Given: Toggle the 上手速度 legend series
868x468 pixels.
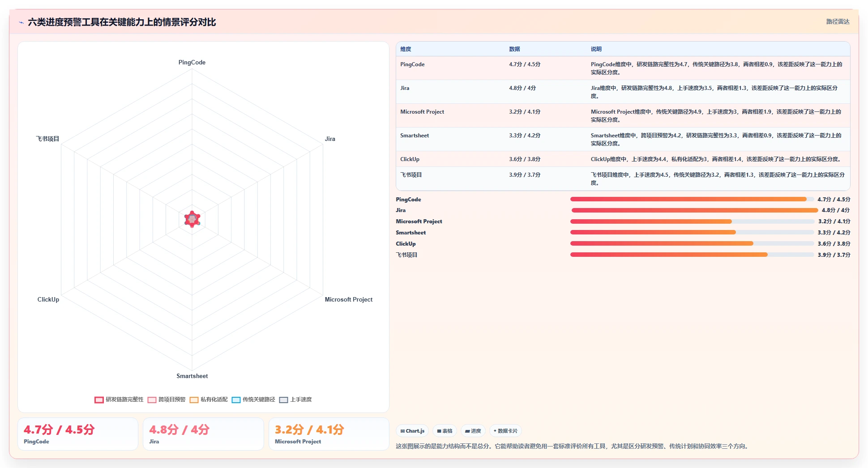Looking at the screenshot, I should click(x=295, y=400).
